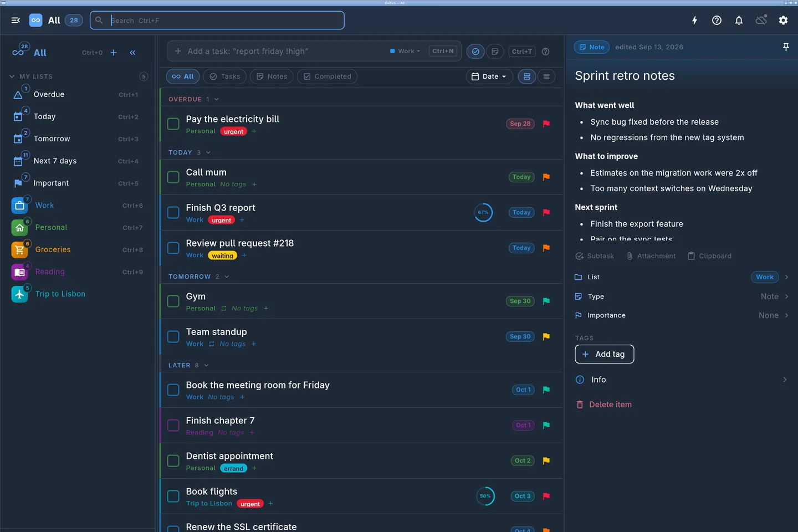
Task: Check off Book the meeting room for Friday
Action: coord(173,390)
